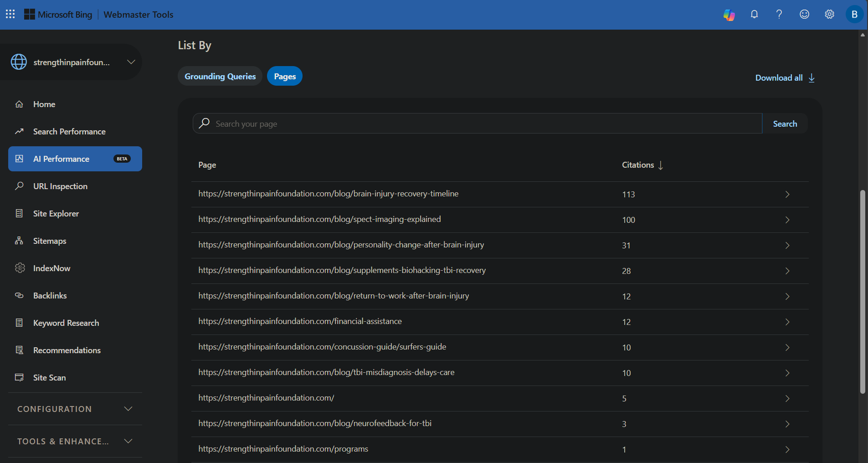Viewport: 868px width, 463px height.
Task: Click the Keyword Research icon
Action: coord(19,323)
